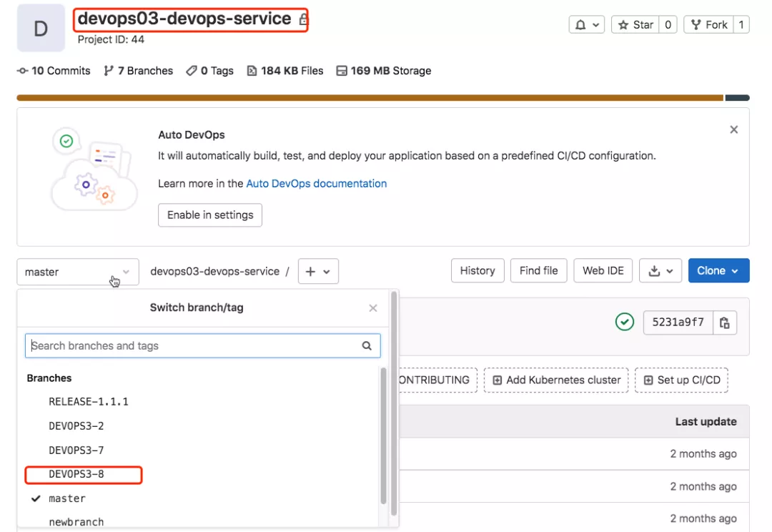Open 10 Commits link
Screen dimensions: 772x532
click(x=54, y=71)
